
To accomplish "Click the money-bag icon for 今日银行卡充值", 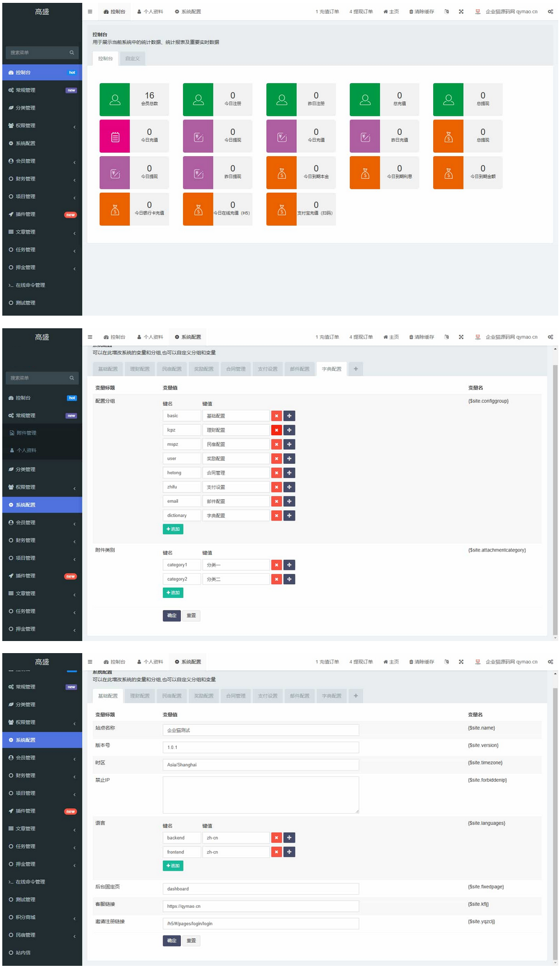I will [115, 209].
